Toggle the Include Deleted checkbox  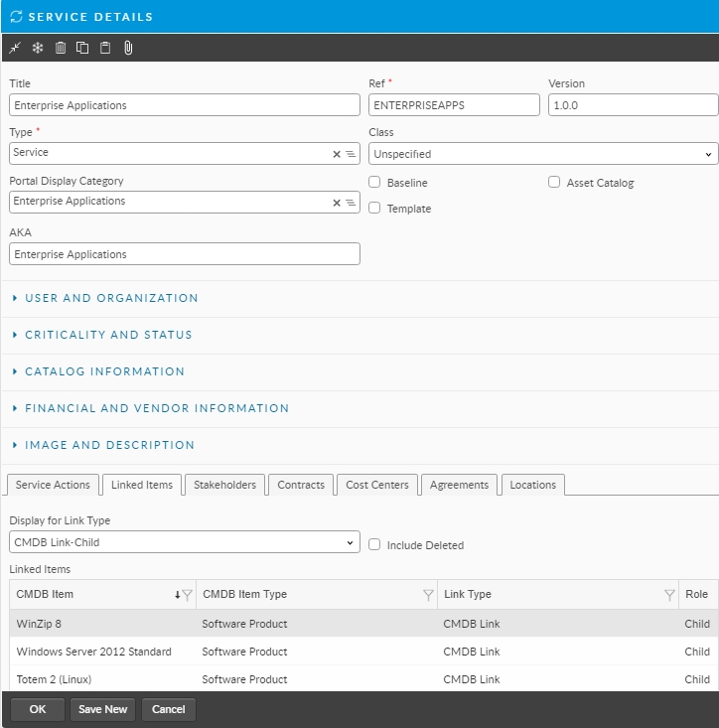pyautogui.click(x=374, y=544)
